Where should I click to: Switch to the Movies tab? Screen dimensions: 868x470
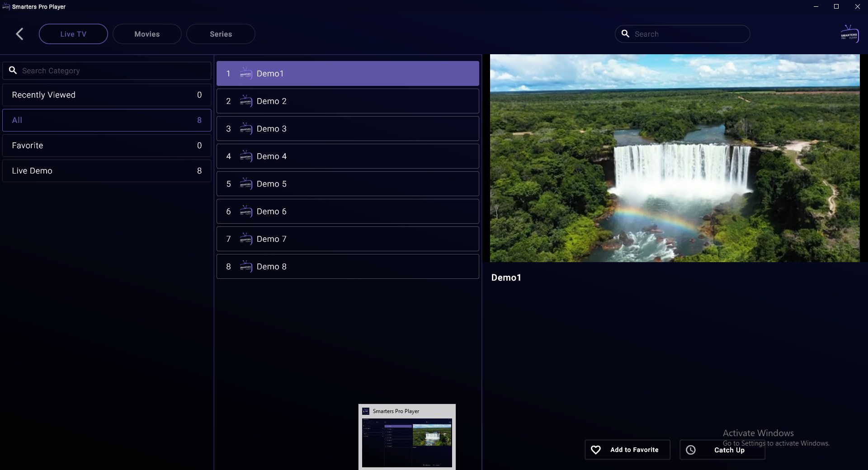pyautogui.click(x=146, y=34)
